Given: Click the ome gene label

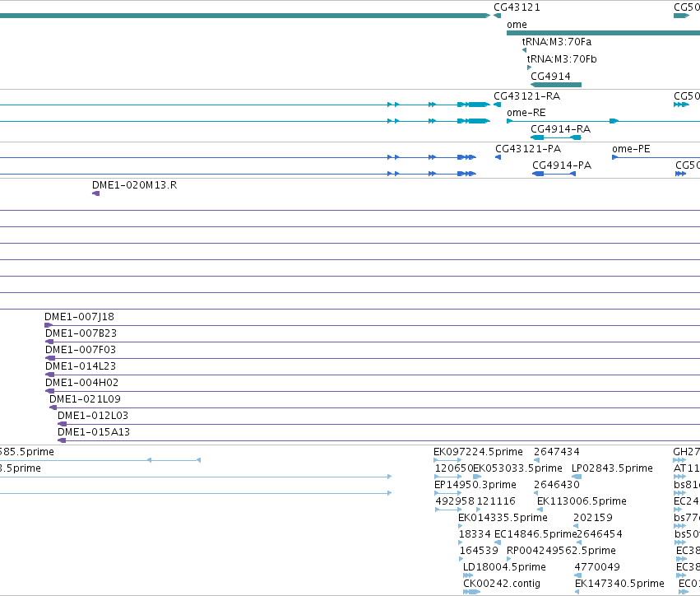Looking at the screenshot, I should tap(517, 25).
